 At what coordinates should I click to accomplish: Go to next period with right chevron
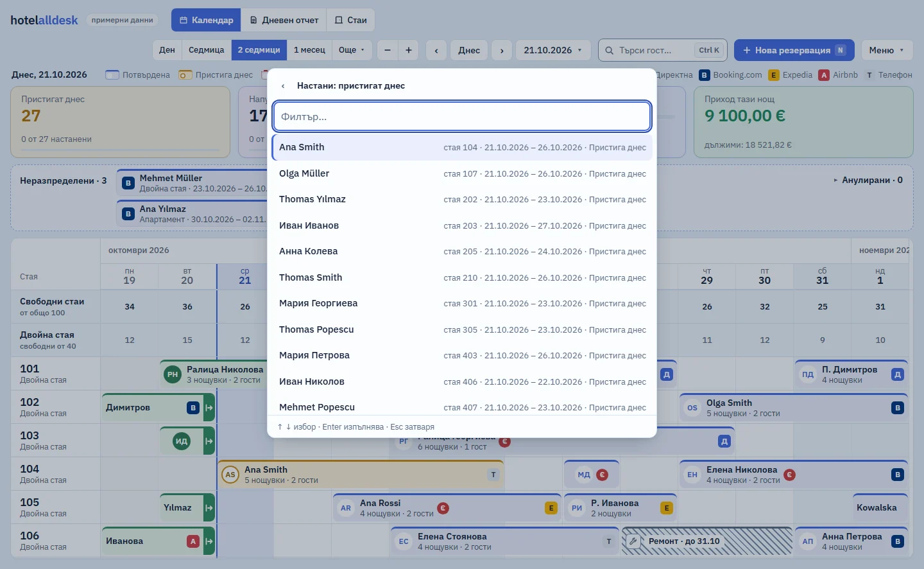click(x=502, y=50)
